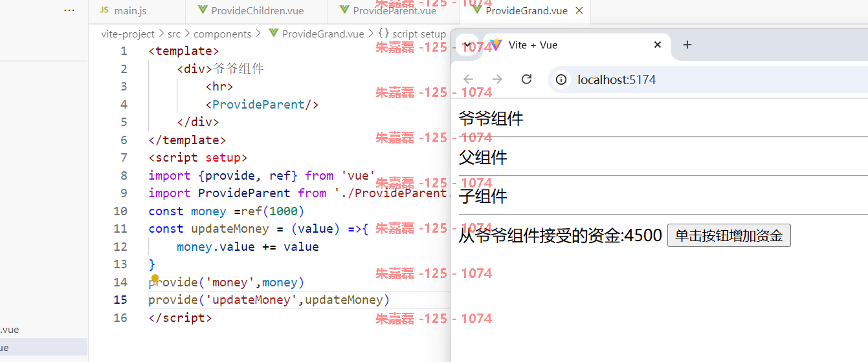Click the closing </script> tag on line 16
The image size is (868, 362).
(x=180, y=318)
